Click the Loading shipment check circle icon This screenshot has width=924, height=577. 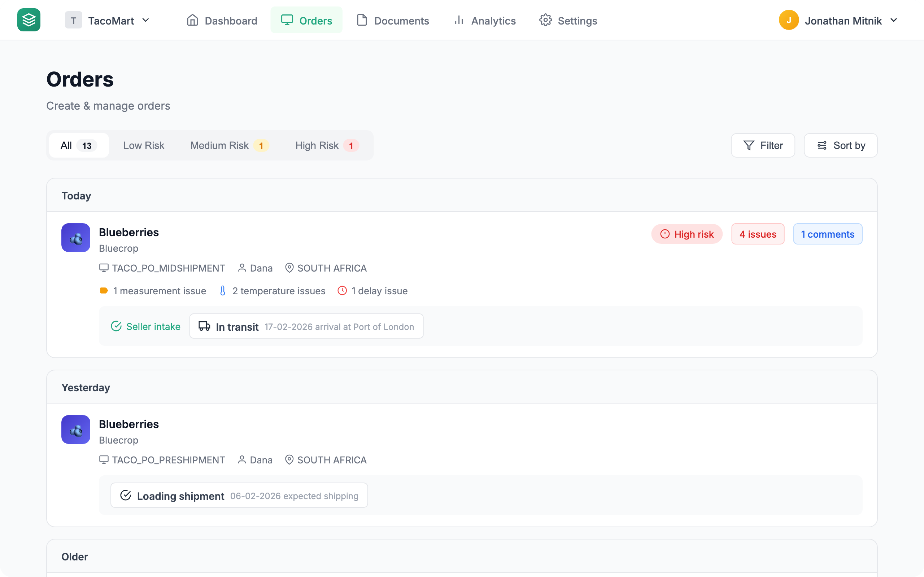coord(126,495)
